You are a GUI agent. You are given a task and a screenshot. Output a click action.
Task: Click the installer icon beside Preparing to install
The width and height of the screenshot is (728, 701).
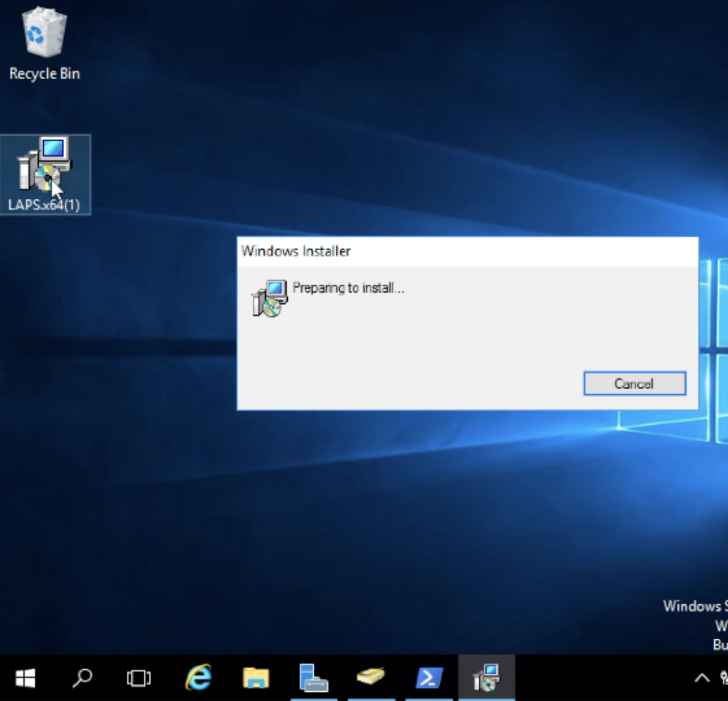(x=269, y=297)
